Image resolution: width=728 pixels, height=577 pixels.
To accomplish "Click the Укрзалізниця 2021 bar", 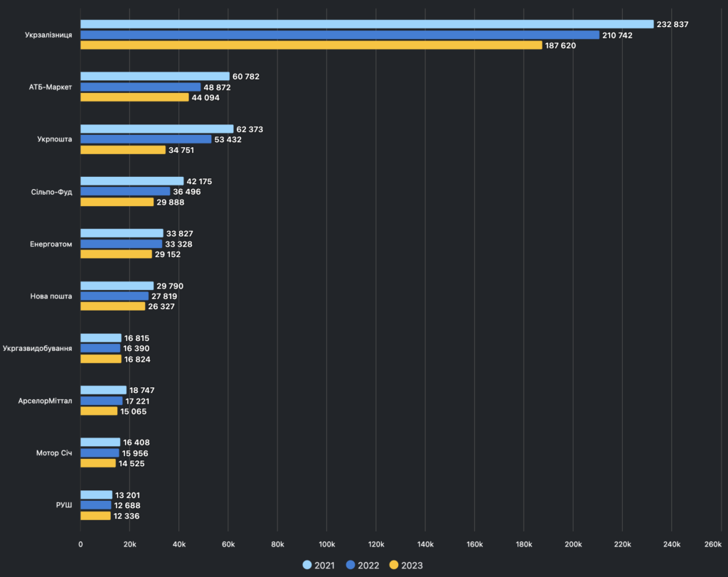I will 367,24.
